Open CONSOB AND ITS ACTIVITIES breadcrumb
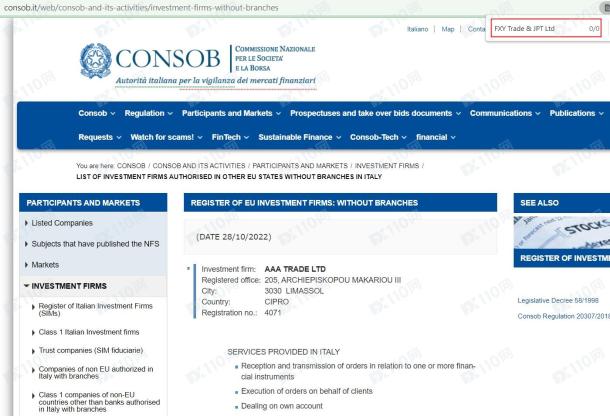Image resolution: width=610 pixels, height=416 pixels. point(199,166)
